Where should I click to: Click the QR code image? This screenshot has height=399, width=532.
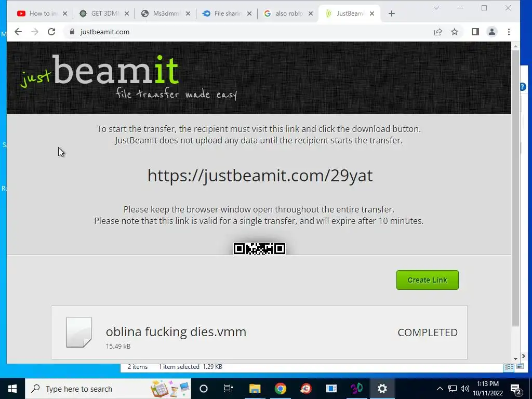pyautogui.click(x=259, y=249)
